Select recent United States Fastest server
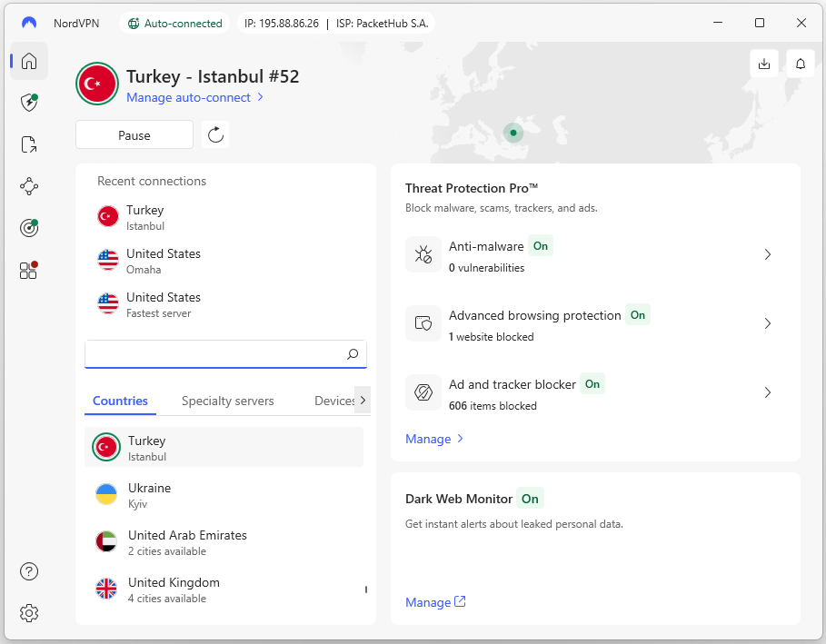This screenshot has height=644, width=826. pos(225,304)
